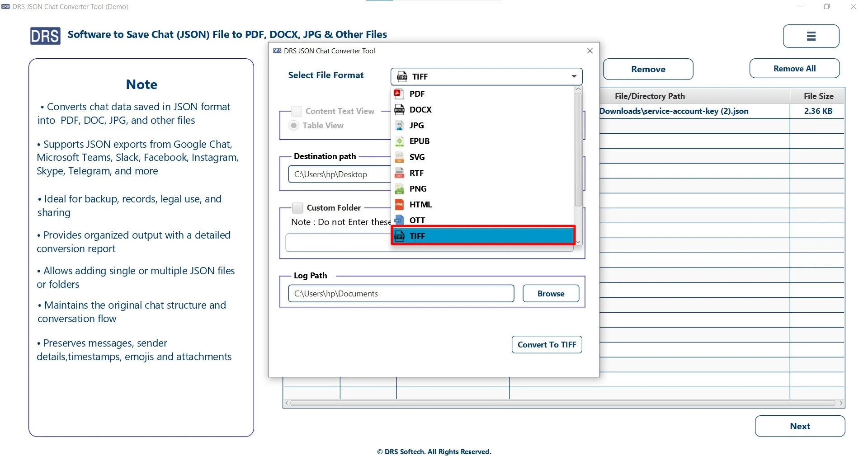Select the PDF format icon
Screen dimensions: 868x460
[x=400, y=94]
